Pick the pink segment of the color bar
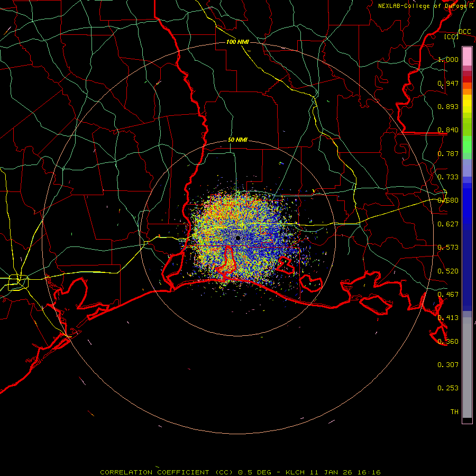Viewport: 476px width, 476px height. (x=467, y=57)
